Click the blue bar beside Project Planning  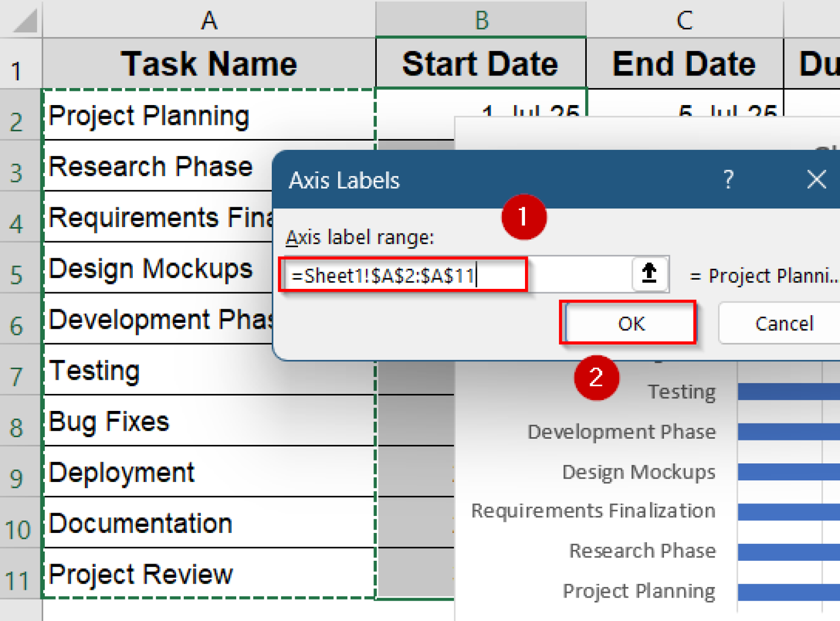[x=787, y=591]
